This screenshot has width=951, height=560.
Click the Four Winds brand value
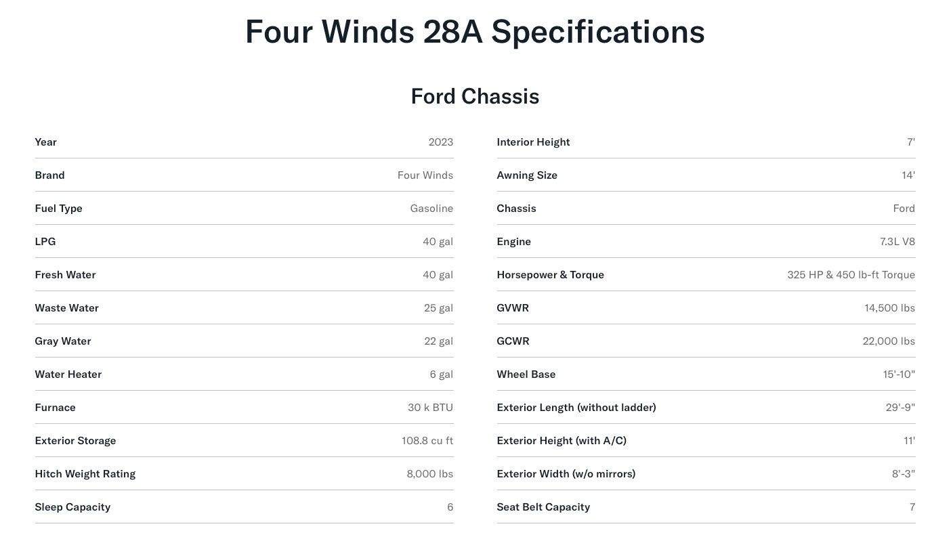[425, 175]
